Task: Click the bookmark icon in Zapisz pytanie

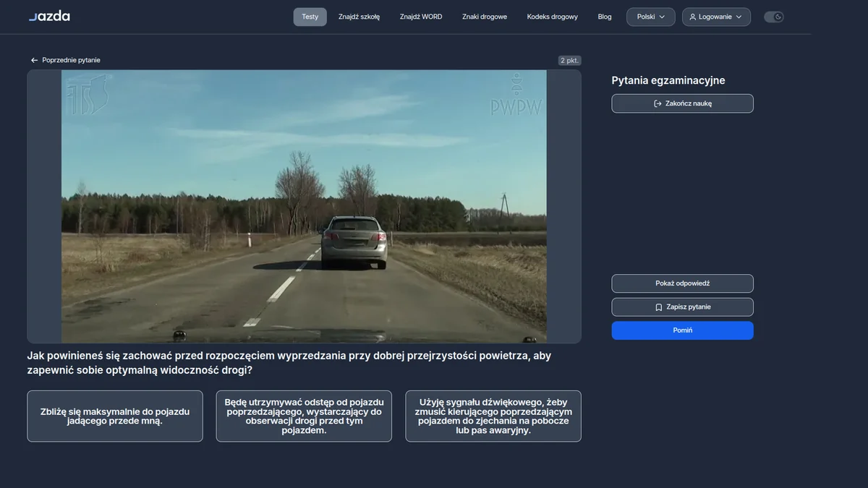Action: 659,307
